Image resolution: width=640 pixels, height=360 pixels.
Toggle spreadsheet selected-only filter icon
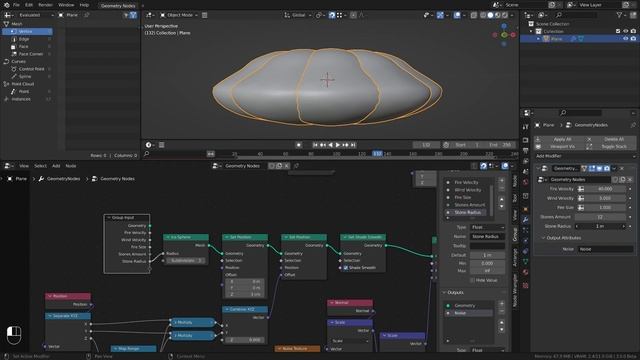pyautogui.click(x=126, y=15)
